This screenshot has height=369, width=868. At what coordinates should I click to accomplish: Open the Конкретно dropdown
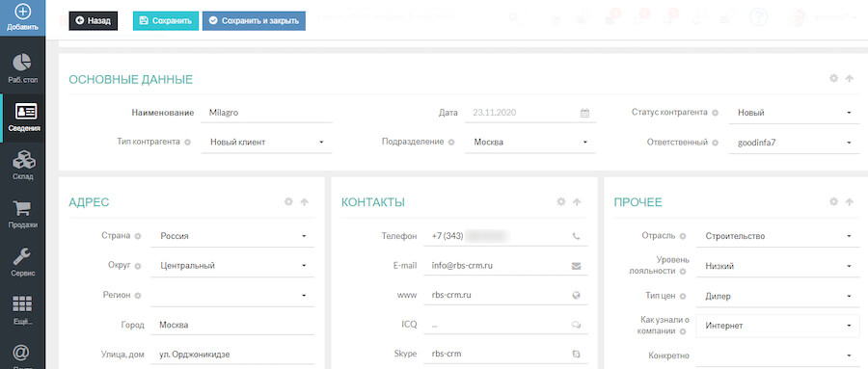click(776, 356)
